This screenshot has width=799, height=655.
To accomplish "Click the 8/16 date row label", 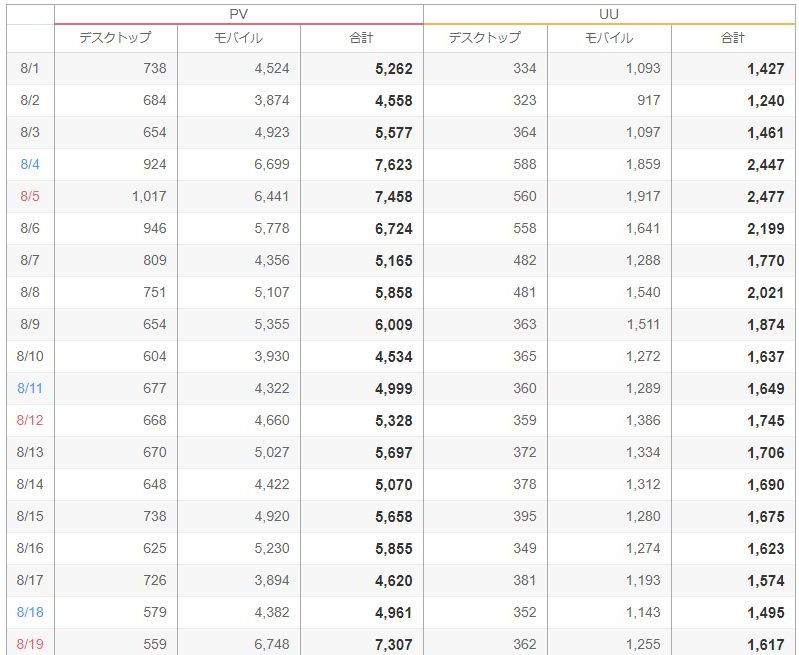I will coord(30,548).
